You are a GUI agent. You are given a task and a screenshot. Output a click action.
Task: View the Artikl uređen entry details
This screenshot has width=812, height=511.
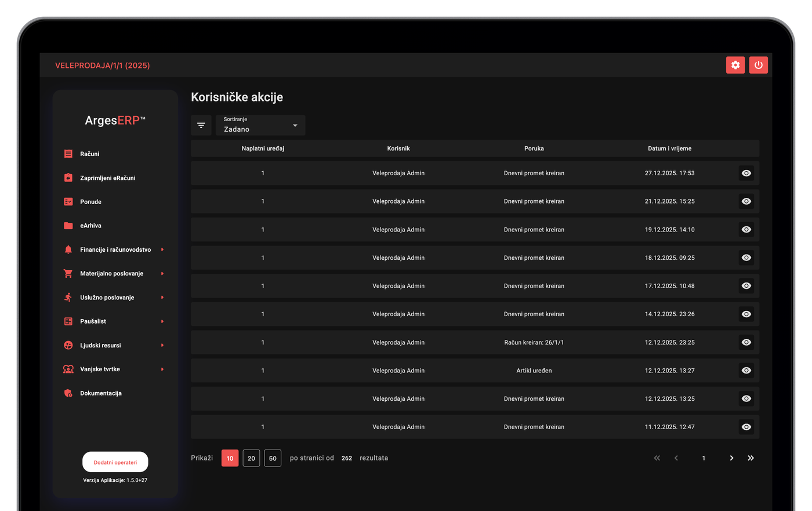tap(746, 370)
